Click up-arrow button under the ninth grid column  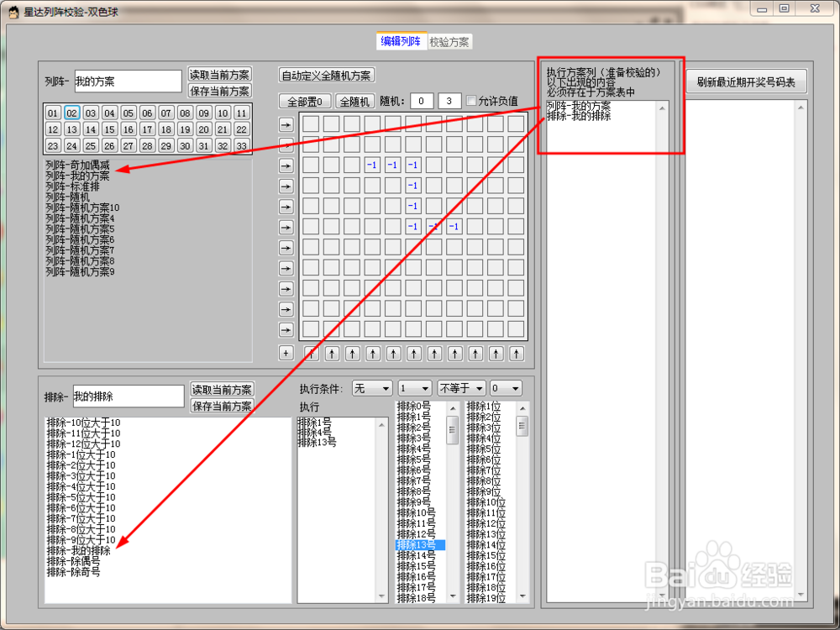coord(475,354)
